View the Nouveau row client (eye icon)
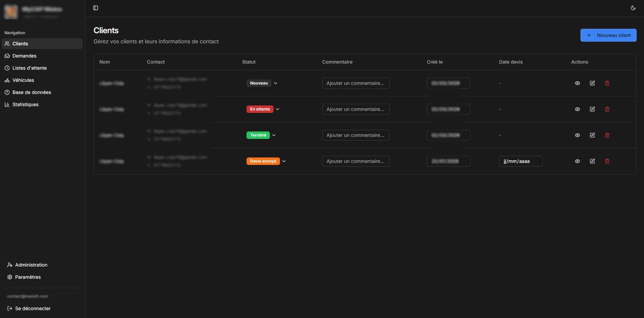This screenshot has width=644, height=318. [578, 83]
